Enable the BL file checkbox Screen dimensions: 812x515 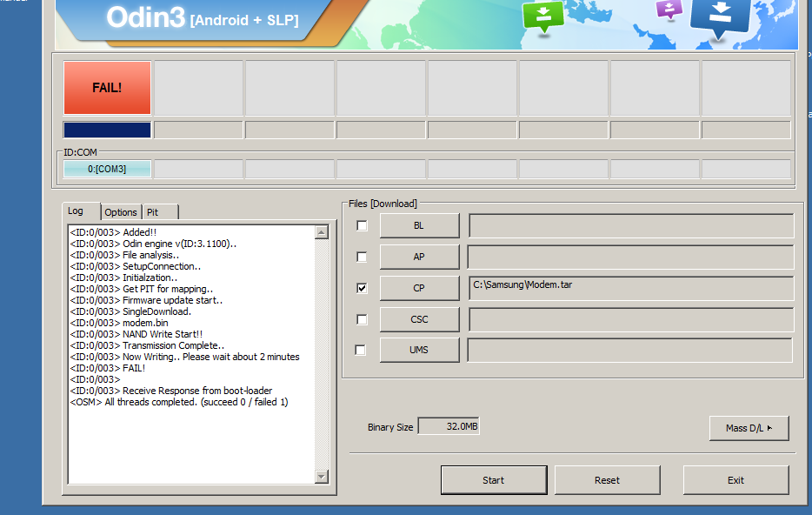tap(362, 226)
